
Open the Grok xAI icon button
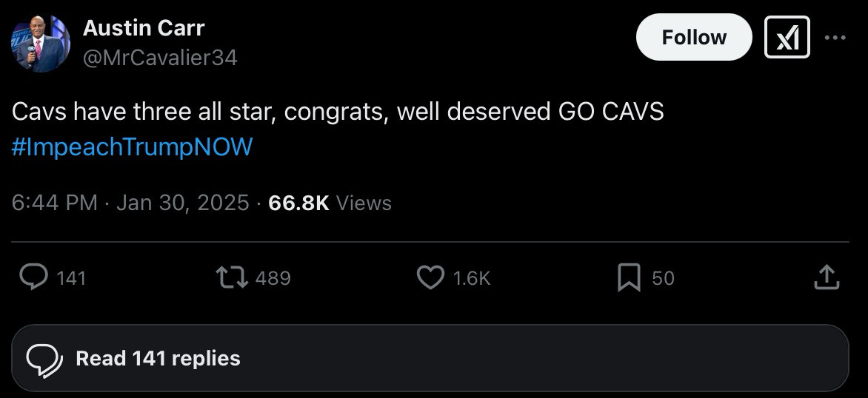(787, 38)
